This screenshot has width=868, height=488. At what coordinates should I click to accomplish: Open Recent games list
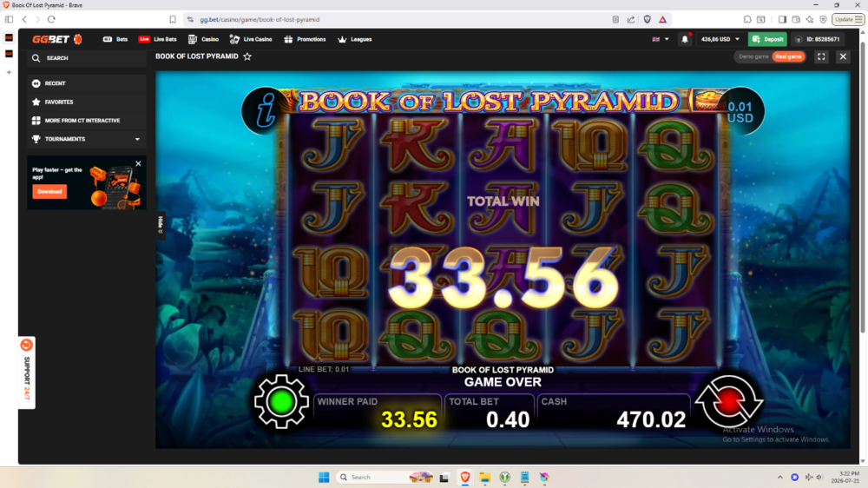[x=87, y=83]
